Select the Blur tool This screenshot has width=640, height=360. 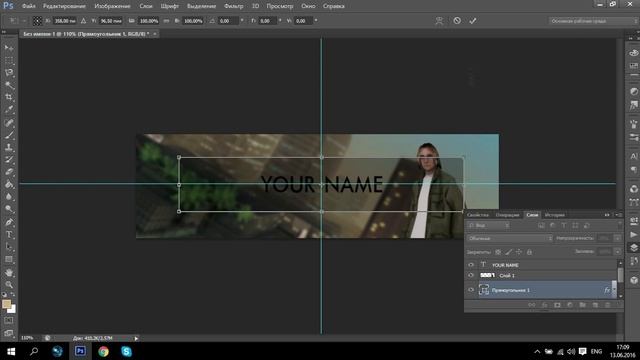coord(9,196)
